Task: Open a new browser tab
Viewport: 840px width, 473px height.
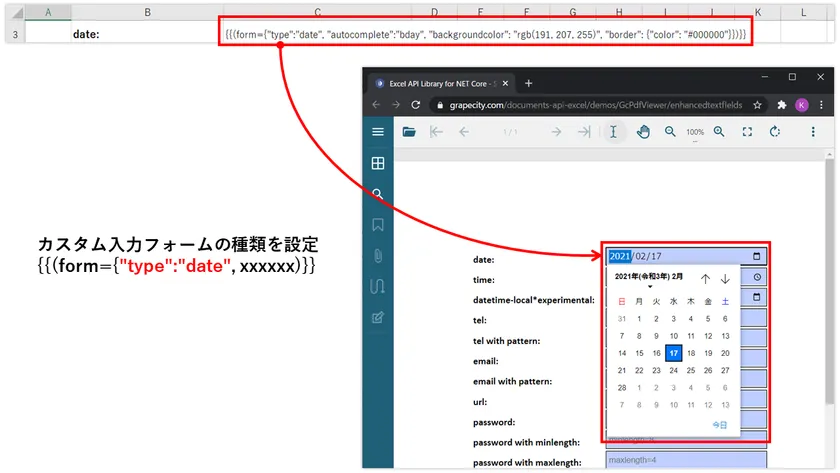Action: tap(529, 83)
